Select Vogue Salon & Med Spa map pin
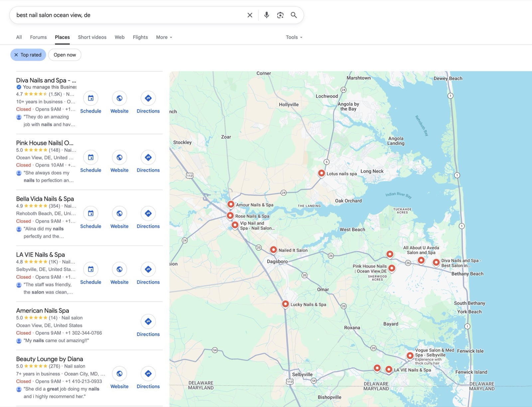The image size is (532, 407). [410, 356]
